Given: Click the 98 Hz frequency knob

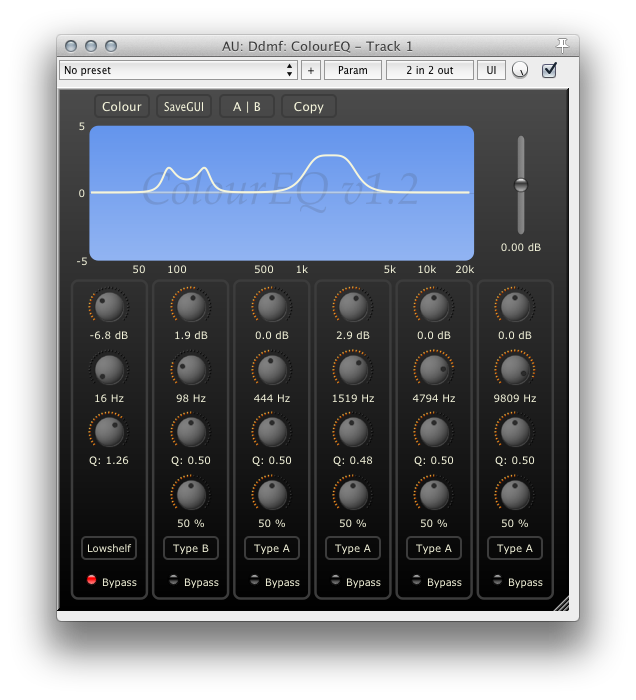Looking at the screenshot, I should pyautogui.click(x=191, y=369).
